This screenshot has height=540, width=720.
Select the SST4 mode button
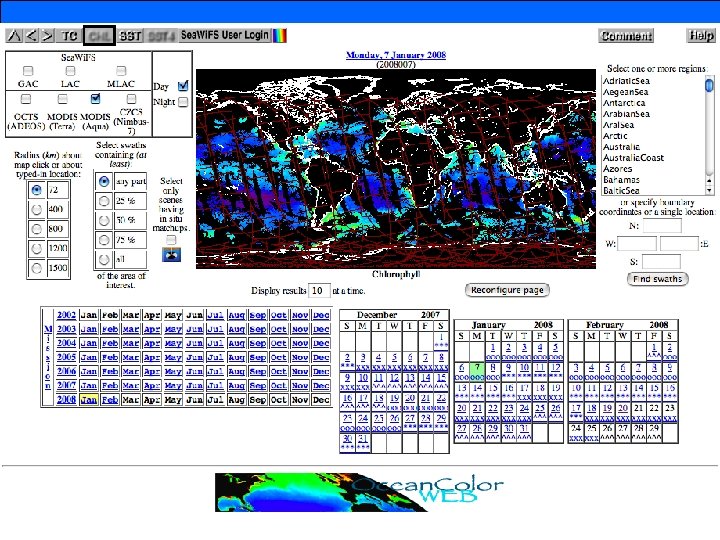(x=162, y=36)
